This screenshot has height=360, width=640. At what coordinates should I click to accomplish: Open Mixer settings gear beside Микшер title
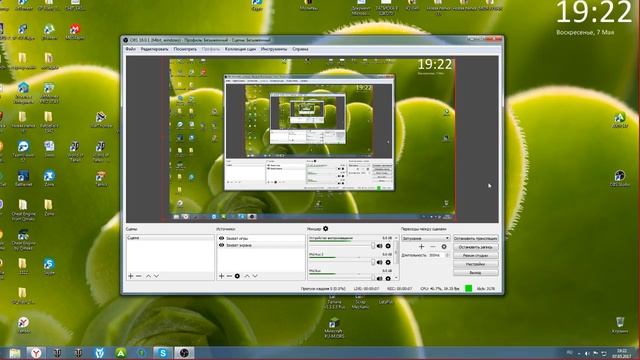(326, 229)
